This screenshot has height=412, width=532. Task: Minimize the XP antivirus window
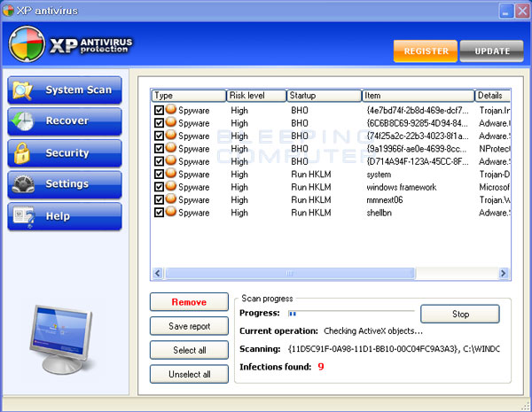coord(506,12)
